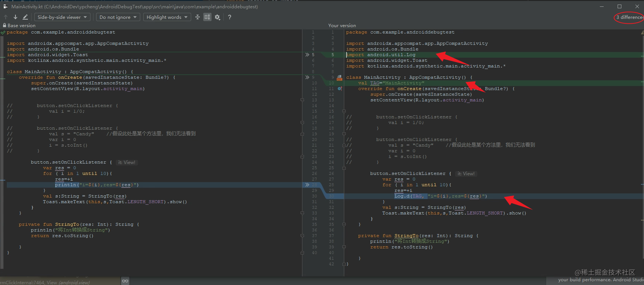Accept the change at line 5
This screenshot has width=644, height=285.
pos(307,55)
